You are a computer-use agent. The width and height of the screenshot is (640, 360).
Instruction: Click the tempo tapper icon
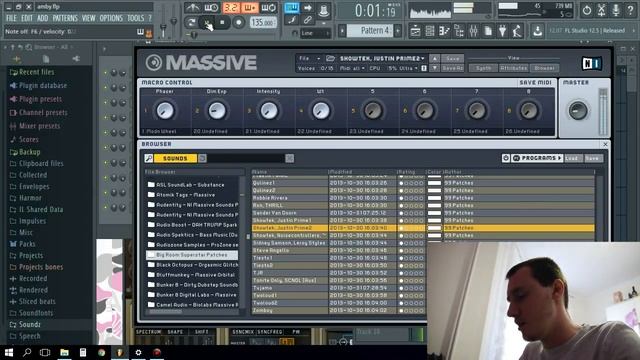coord(517,31)
